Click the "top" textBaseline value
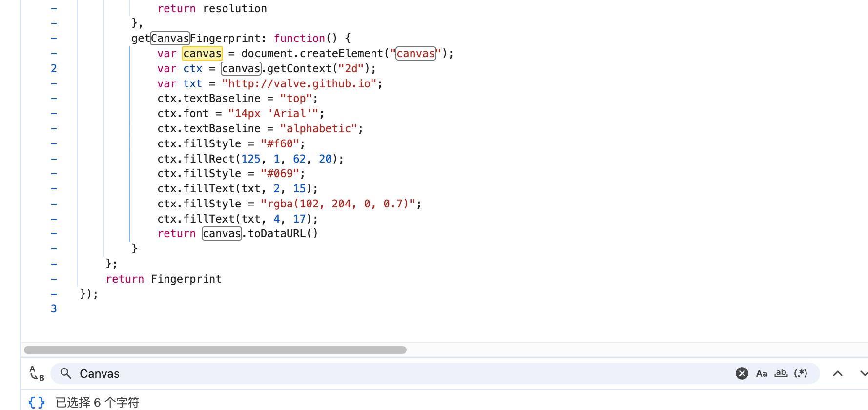The image size is (868, 410). click(296, 98)
